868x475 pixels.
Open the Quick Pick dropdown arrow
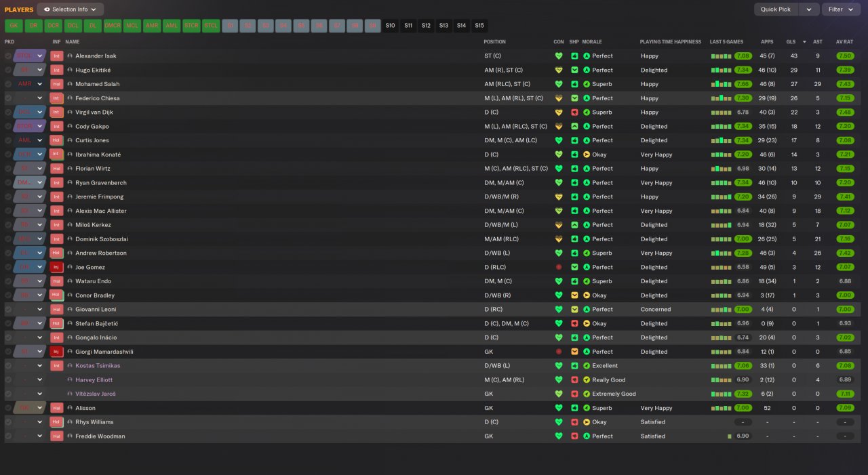808,9
